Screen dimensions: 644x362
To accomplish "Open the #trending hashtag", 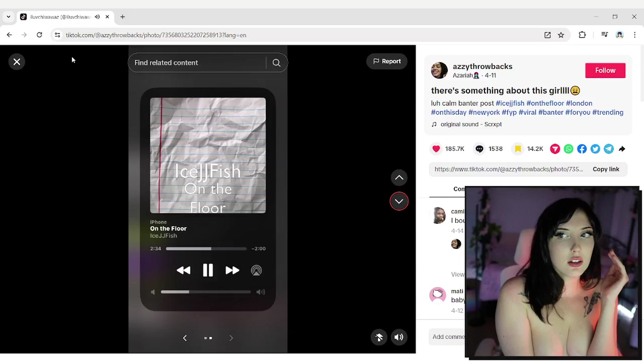I will pos(608,112).
